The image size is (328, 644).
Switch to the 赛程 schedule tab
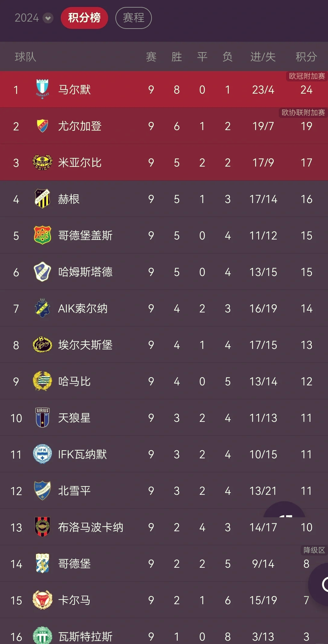[134, 18]
